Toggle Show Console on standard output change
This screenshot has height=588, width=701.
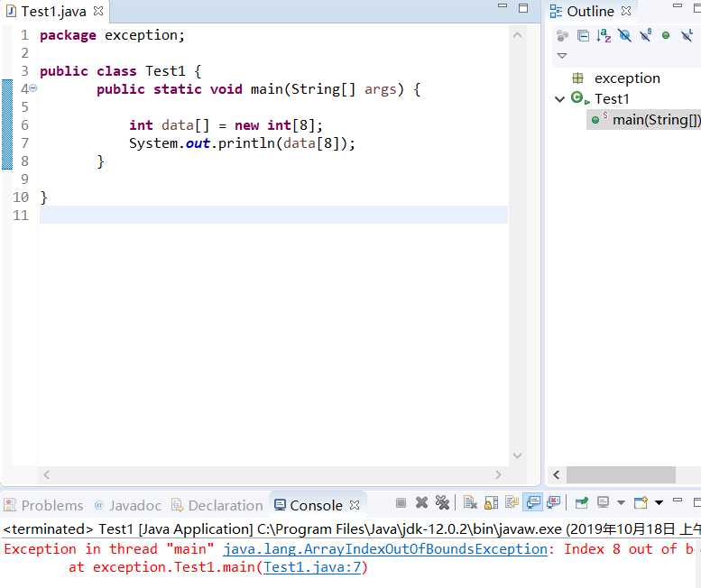coord(533,503)
